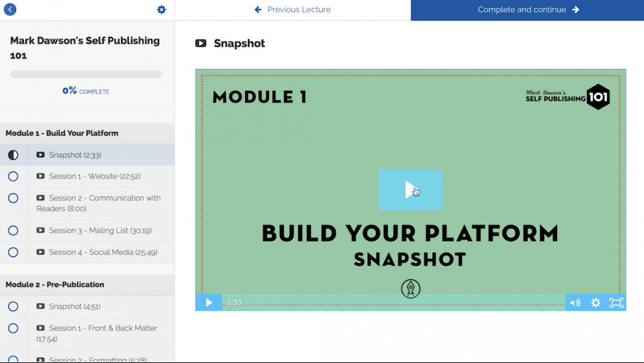Toggle completion circle for Module 2 Snapshot (4:51)
The width and height of the screenshot is (644, 363).
(13, 306)
